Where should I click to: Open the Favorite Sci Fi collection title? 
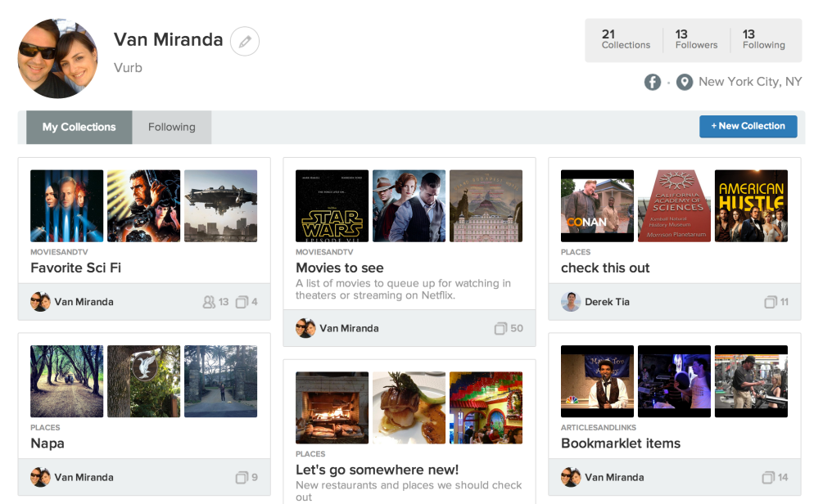[x=76, y=268]
